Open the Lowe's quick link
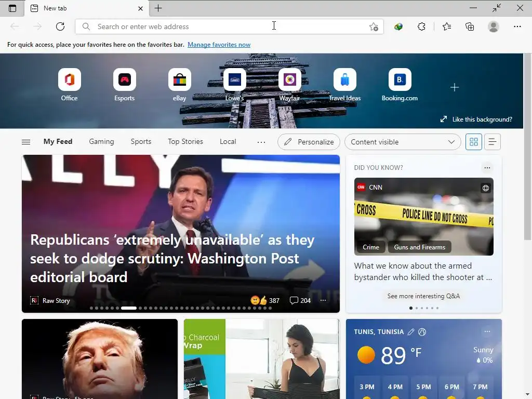Image resolution: width=532 pixels, height=399 pixels. click(x=235, y=85)
